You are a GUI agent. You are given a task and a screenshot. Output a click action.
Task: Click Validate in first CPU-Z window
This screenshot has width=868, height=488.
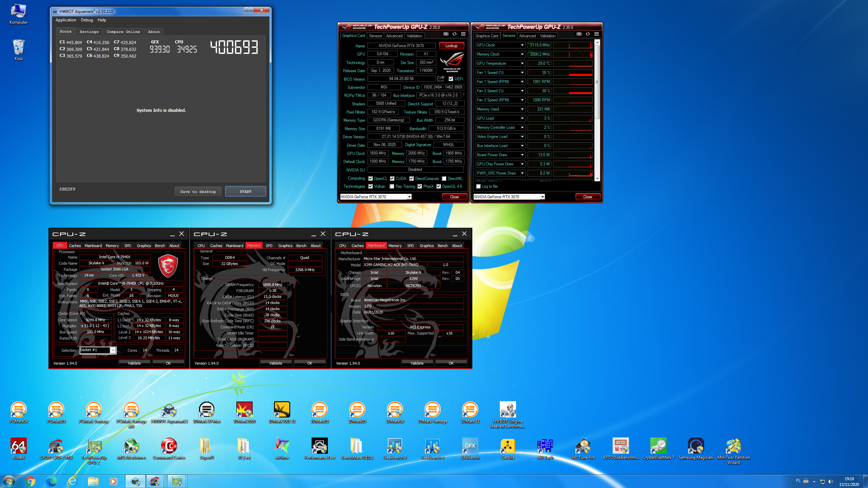(x=134, y=363)
